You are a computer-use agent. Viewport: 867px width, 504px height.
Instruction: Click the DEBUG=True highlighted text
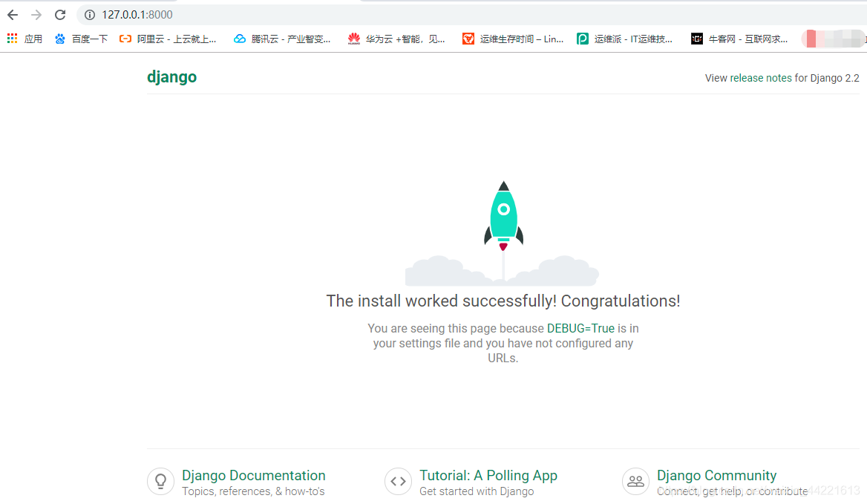click(x=580, y=328)
